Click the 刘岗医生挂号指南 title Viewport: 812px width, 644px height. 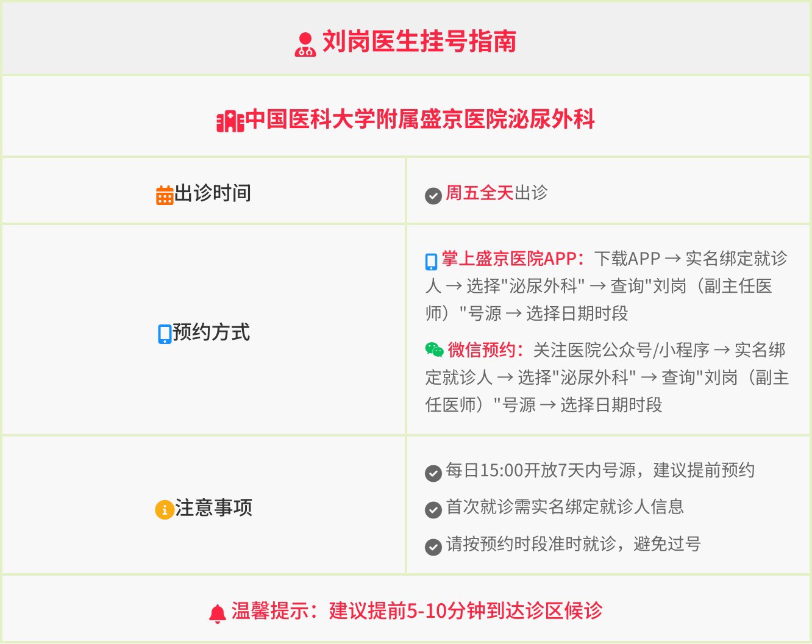tap(419, 42)
